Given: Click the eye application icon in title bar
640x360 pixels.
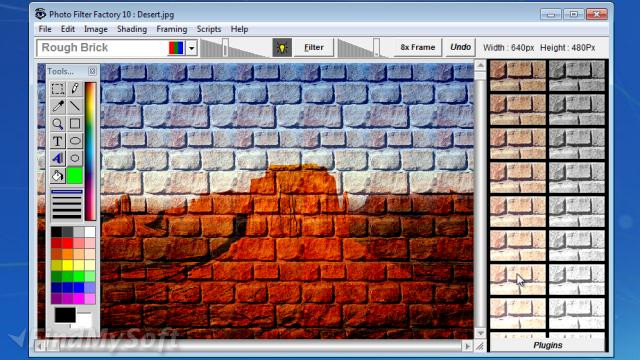Looking at the screenshot, I should tap(40, 14).
